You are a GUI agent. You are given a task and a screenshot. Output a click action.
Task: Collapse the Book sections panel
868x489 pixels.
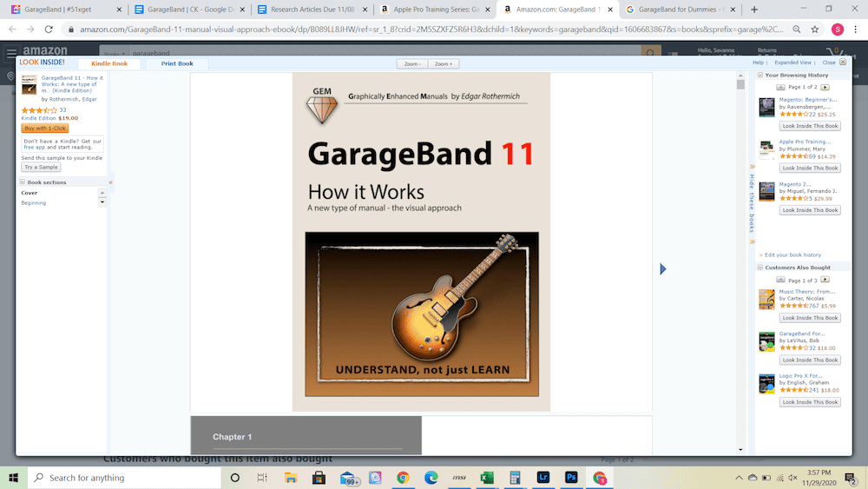(x=23, y=182)
